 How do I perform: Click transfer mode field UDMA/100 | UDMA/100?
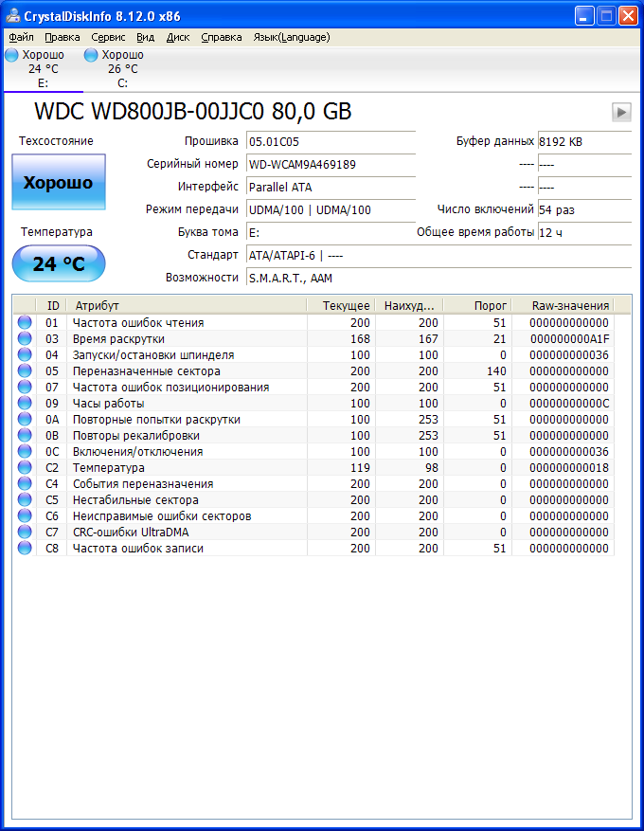click(331, 209)
